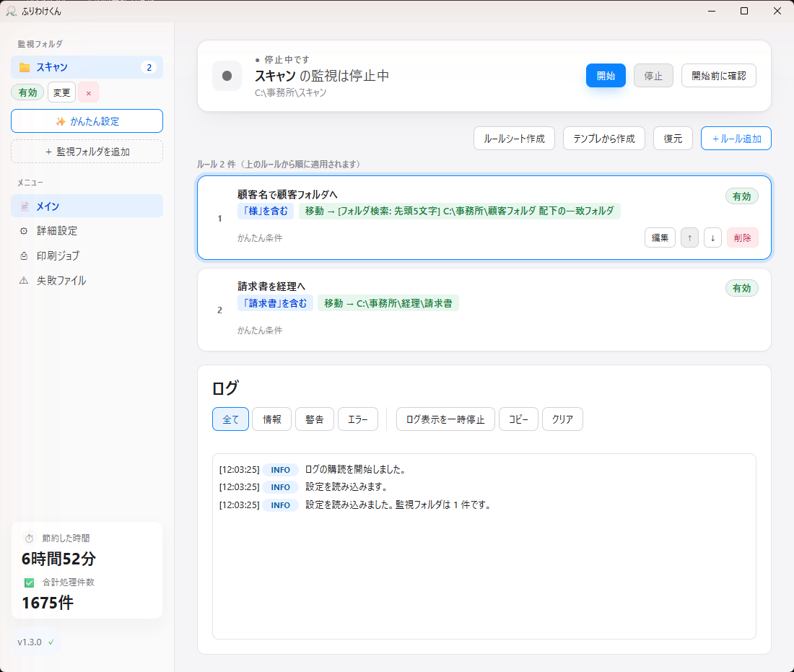Image resolution: width=794 pixels, height=672 pixels.
Task: Click the かんたん条件 label under rule 2
Action: [260, 331]
